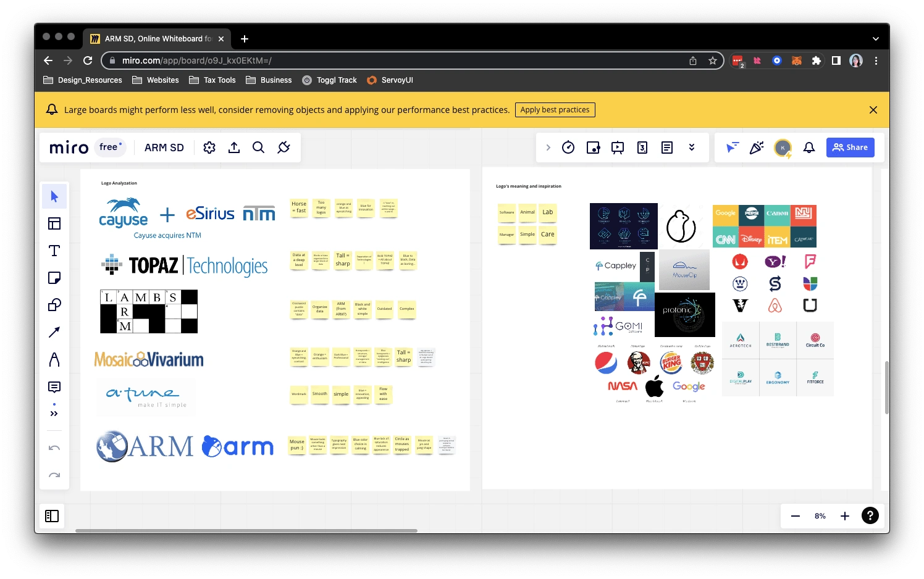
Task: Click the ARM SD board name
Action: coord(164,148)
